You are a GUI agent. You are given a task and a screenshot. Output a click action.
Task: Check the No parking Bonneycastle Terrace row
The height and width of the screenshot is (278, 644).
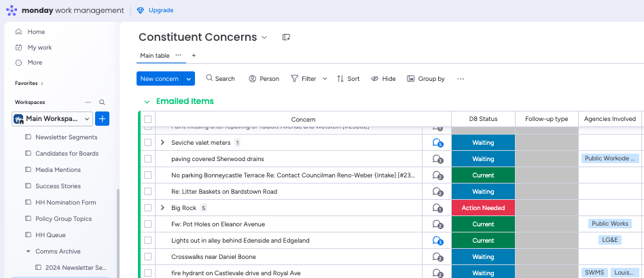click(x=148, y=175)
